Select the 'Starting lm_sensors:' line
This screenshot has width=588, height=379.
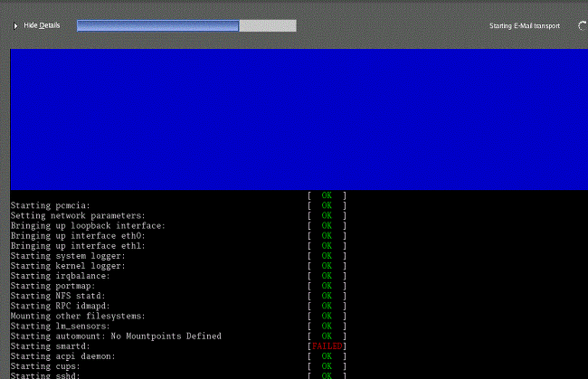pyautogui.click(x=61, y=327)
